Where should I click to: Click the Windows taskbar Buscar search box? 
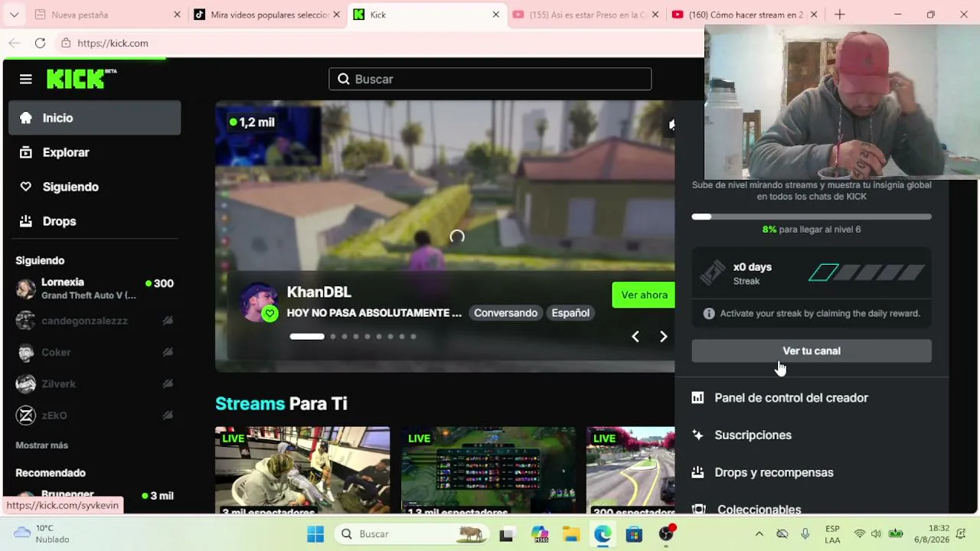pos(412,533)
